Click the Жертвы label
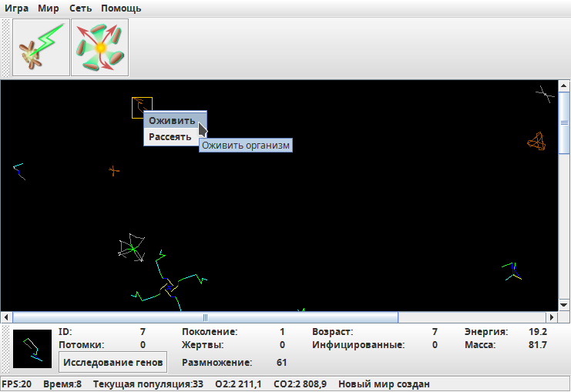Screen dimensions: 571x392 pos(203,345)
